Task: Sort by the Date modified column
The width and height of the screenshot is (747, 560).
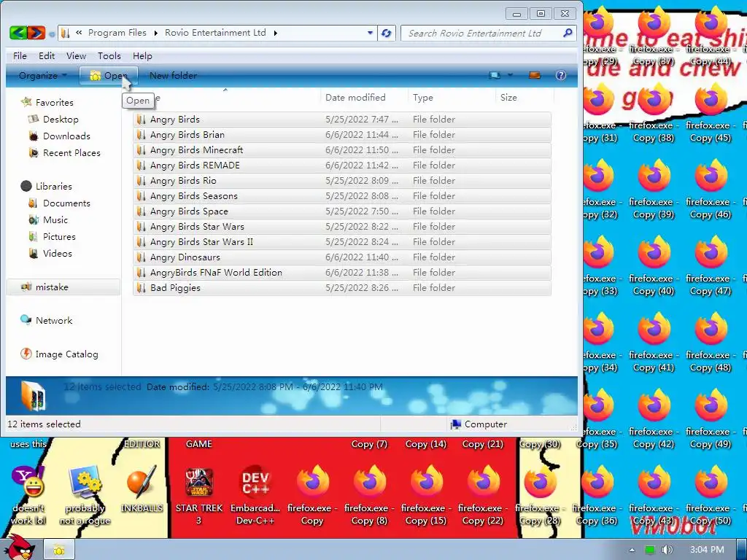Action: tap(364, 97)
